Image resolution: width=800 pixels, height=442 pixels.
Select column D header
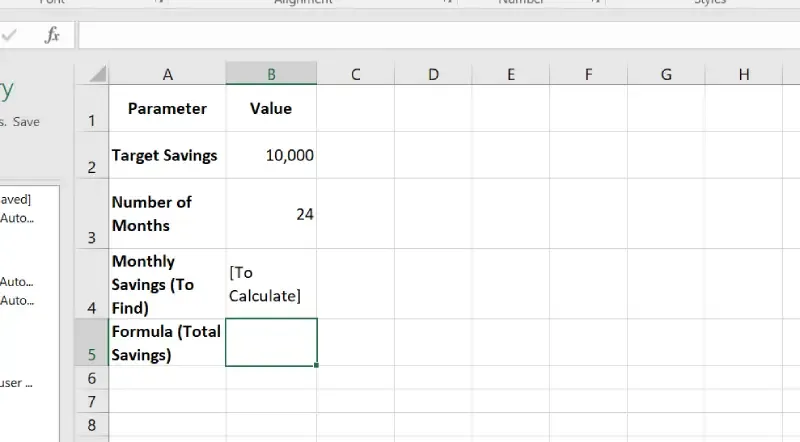(x=433, y=75)
